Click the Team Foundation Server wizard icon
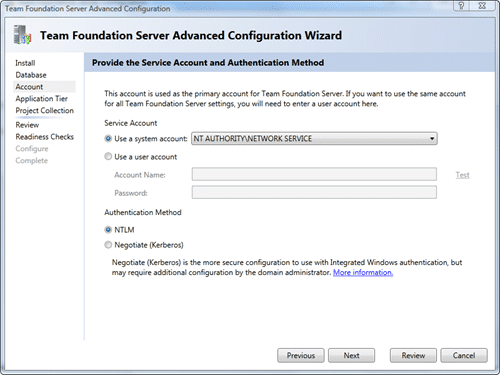This screenshot has width=500, height=375. pyautogui.click(x=22, y=35)
